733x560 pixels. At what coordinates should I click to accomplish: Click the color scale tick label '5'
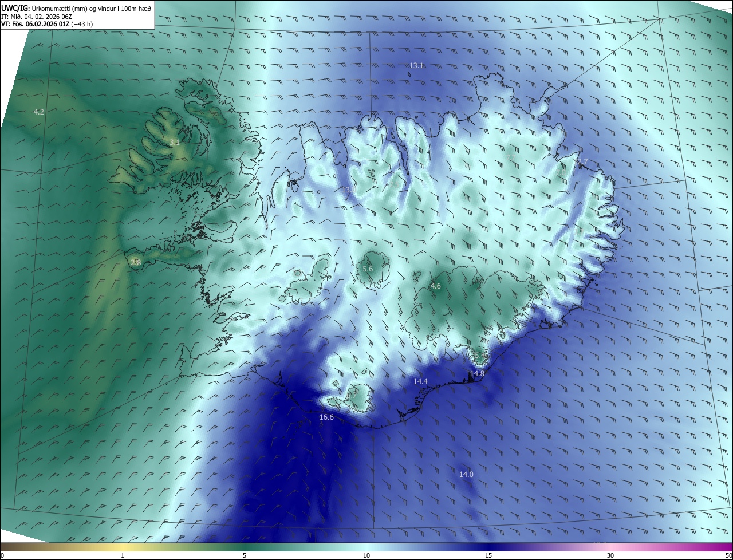click(x=245, y=556)
